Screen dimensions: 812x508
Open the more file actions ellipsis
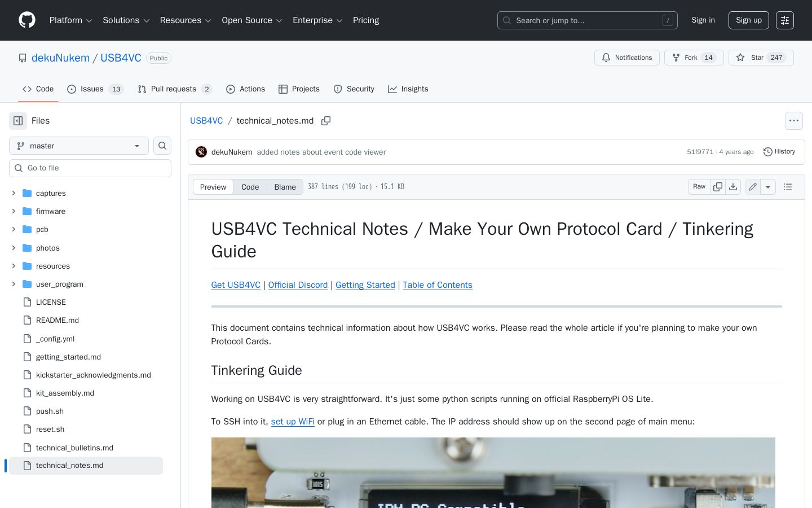coord(794,121)
